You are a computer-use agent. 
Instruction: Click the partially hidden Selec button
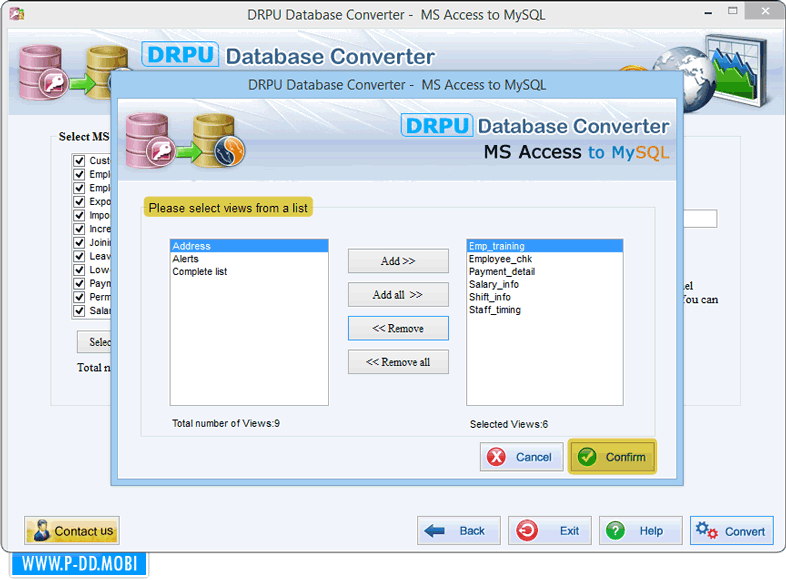click(x=94, y=342)
